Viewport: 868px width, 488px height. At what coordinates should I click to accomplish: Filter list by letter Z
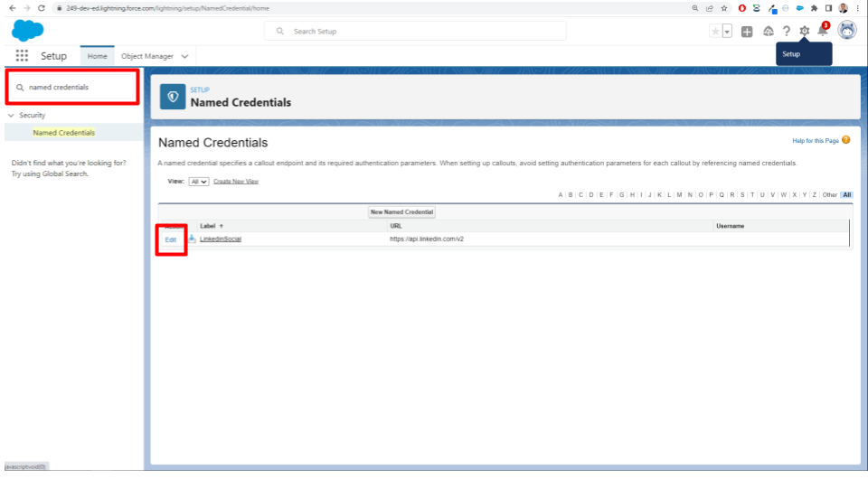(x=815, y=195)
